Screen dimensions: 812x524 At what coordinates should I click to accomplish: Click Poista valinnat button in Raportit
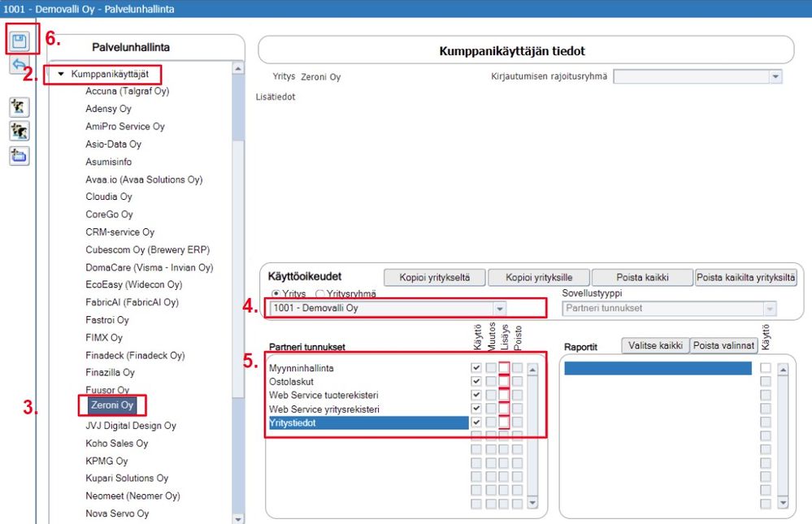(723, 345)
